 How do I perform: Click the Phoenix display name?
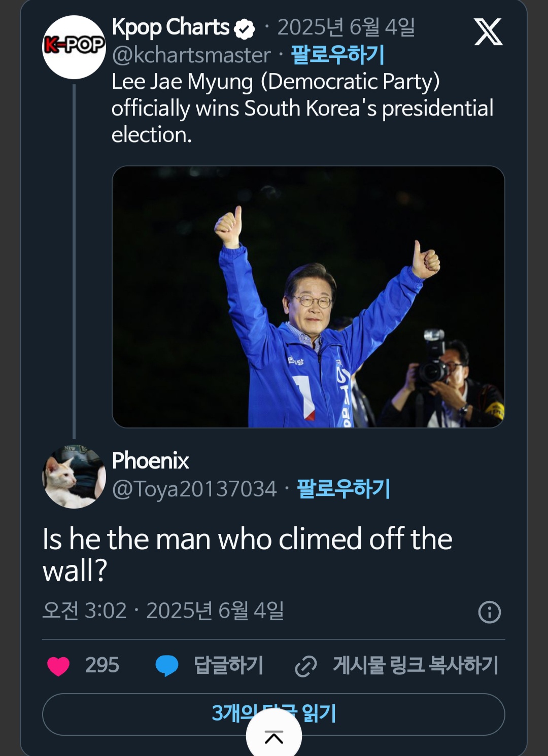(150, 460)
